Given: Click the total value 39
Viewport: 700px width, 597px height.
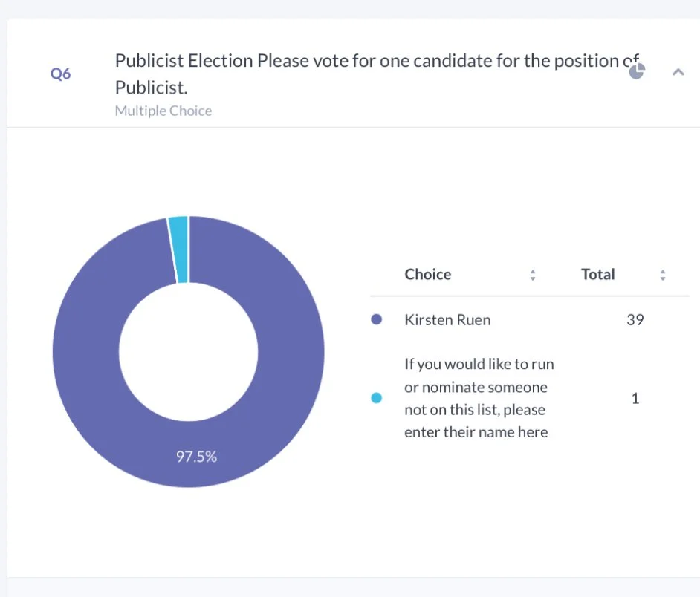Looking at the screenshot, I should click(x=635, y=320).
